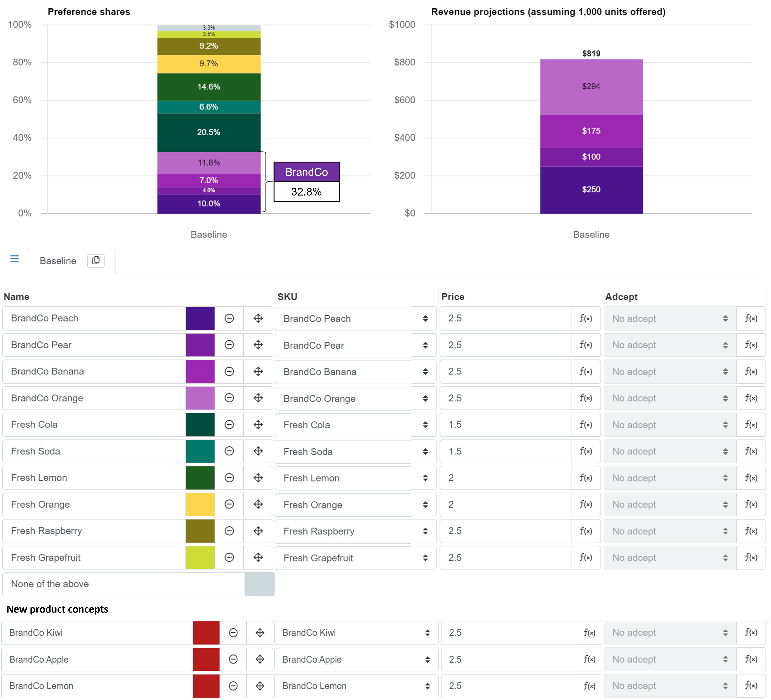Edit the Fresh Cola name field
Viewport: 771px width, 700px height.
point(94,425)
